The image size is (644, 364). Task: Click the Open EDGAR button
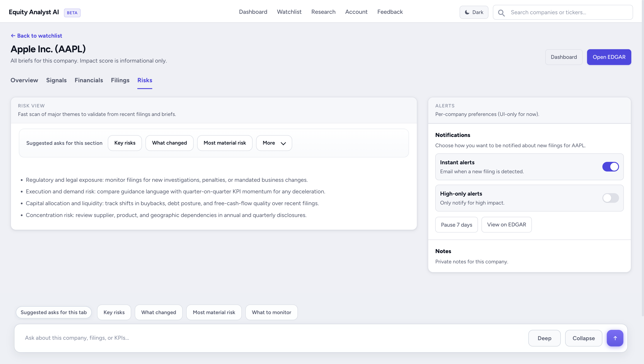click(609, 57)
